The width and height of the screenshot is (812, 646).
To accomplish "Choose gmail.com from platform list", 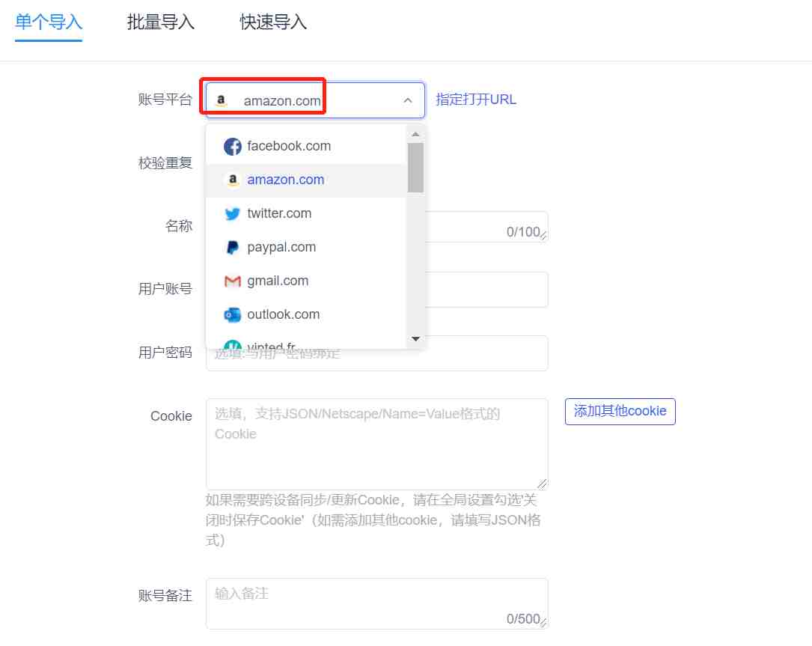I will [306, 281].
